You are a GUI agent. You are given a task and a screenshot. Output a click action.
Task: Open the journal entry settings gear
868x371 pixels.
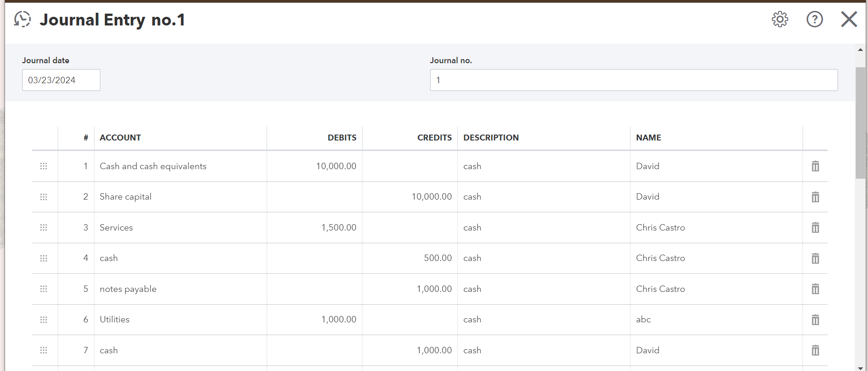[780, 20]
